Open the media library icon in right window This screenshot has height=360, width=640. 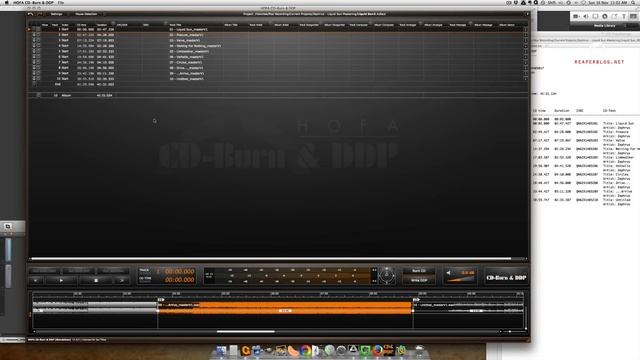tap(633, 16)
